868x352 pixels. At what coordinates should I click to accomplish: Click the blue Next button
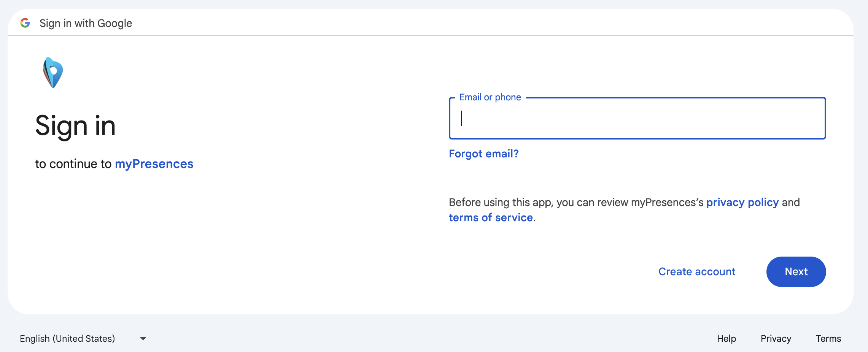point(796,271)
